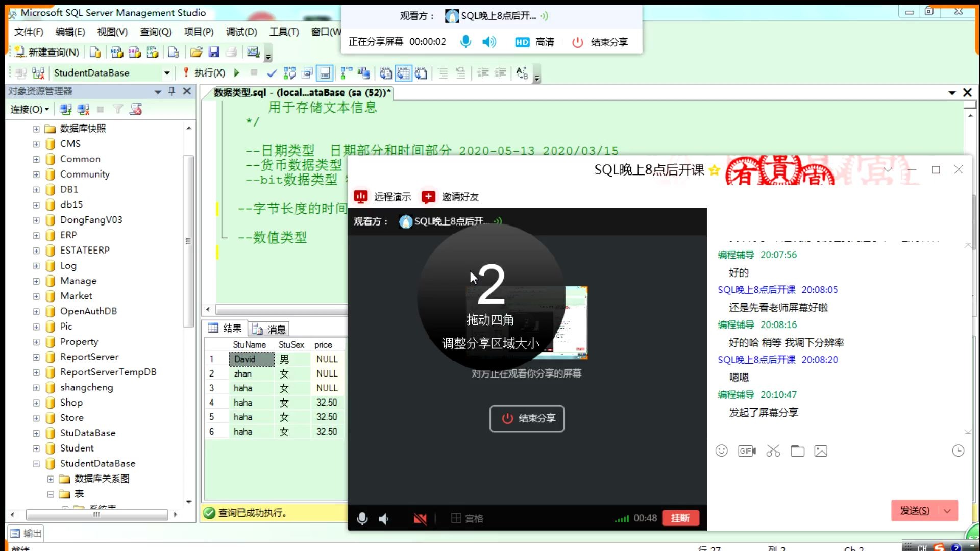Image resolution: width=980 pixels, height=551 pixels.
Task: Toggle speaker in top sharing bar
Action: coord(489,42)
